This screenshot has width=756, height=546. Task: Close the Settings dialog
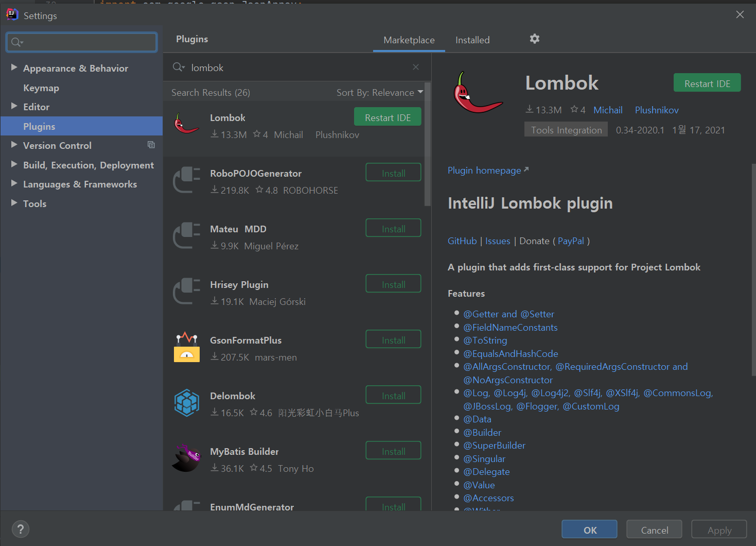click(740, 14)
